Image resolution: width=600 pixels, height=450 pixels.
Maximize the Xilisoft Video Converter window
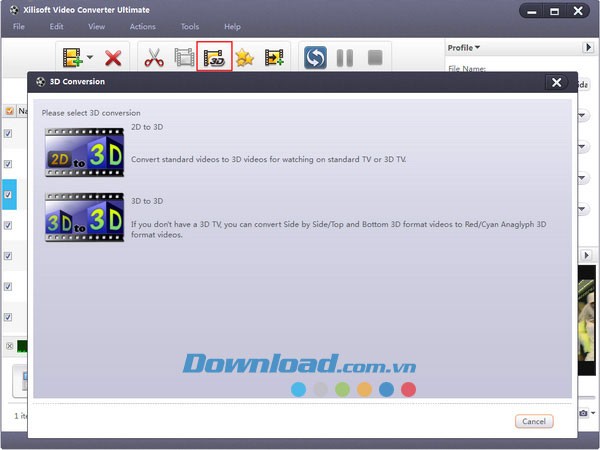point(554,11)
